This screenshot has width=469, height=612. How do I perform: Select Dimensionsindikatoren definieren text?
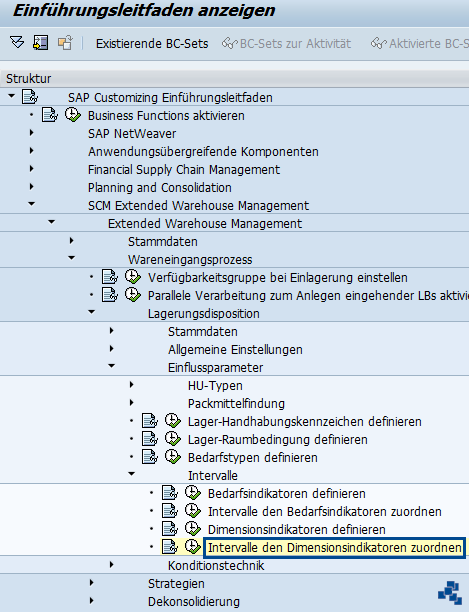tap(297, 529)
